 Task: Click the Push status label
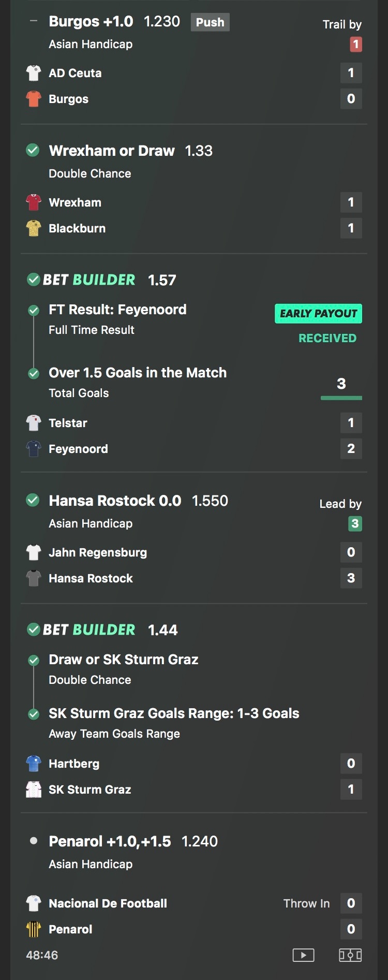(210, 22)
